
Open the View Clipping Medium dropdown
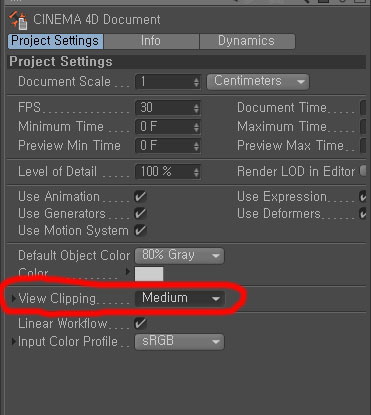[x=179, y=298]
